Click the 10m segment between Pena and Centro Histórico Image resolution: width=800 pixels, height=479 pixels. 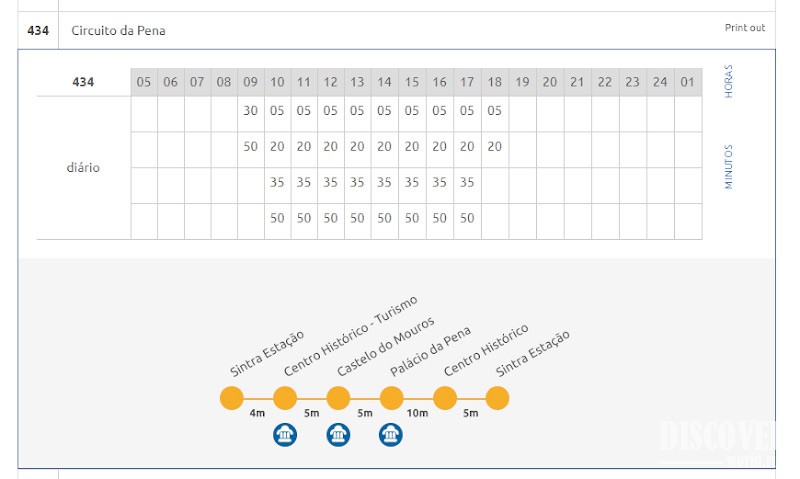[x=418, y=413]
